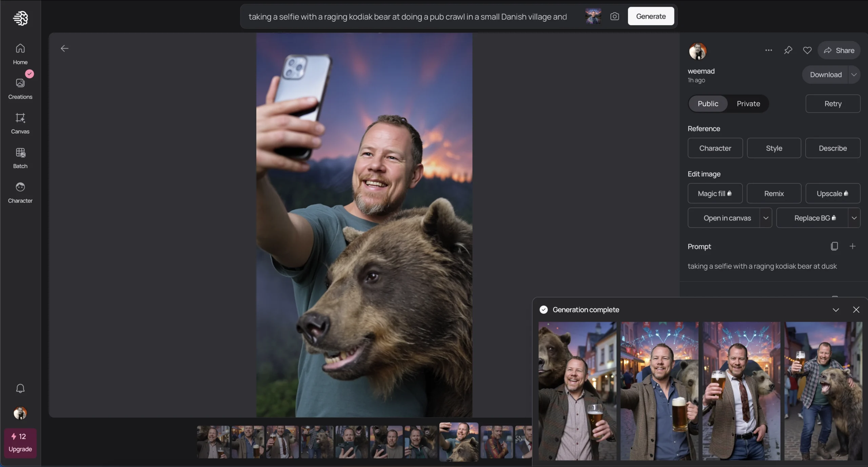Viewport: 868px width, 467px height.
Task: Open the Home sidebar icon
Action: (x=20, y=54)
